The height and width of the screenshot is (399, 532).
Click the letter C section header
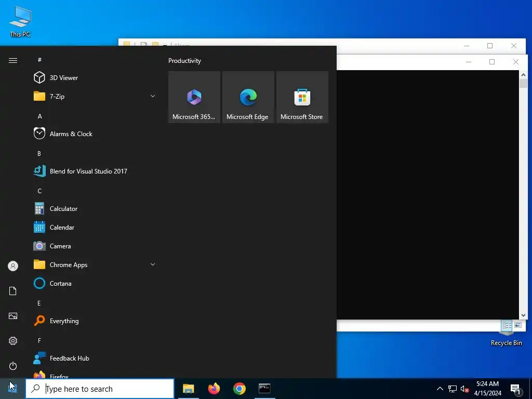click(x=39, y=191)
